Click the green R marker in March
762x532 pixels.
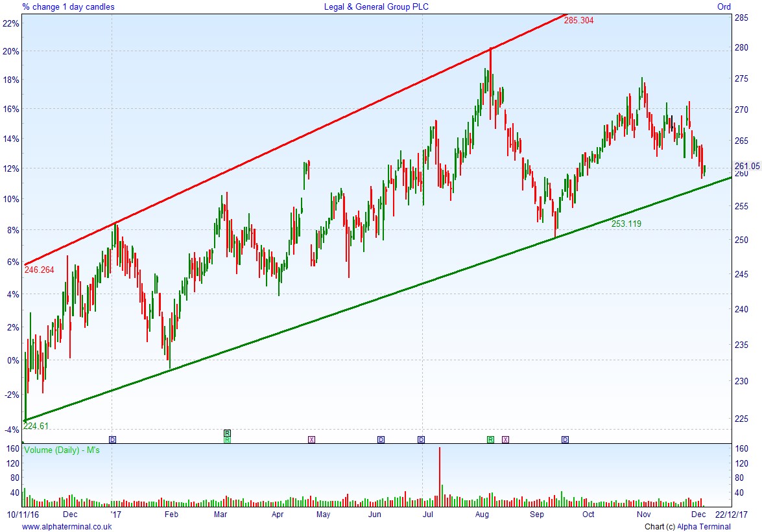(x=227, y=440)
